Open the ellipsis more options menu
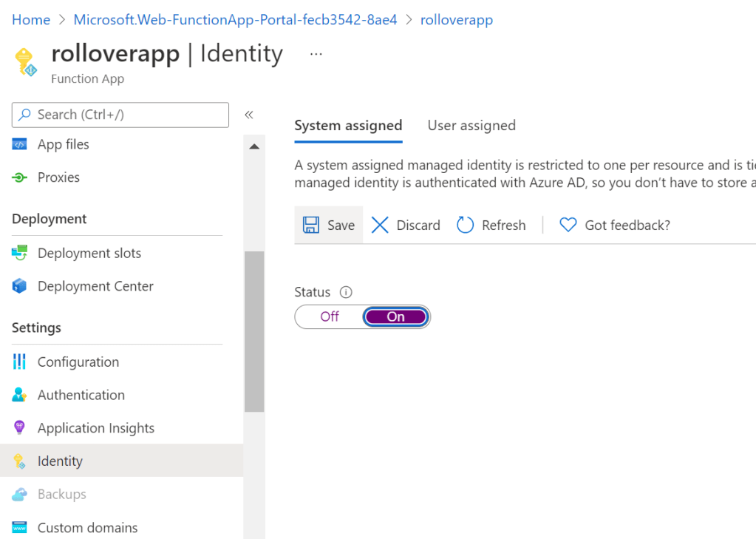756x539 pixels. pyautogui.click(x=316, y=54)
